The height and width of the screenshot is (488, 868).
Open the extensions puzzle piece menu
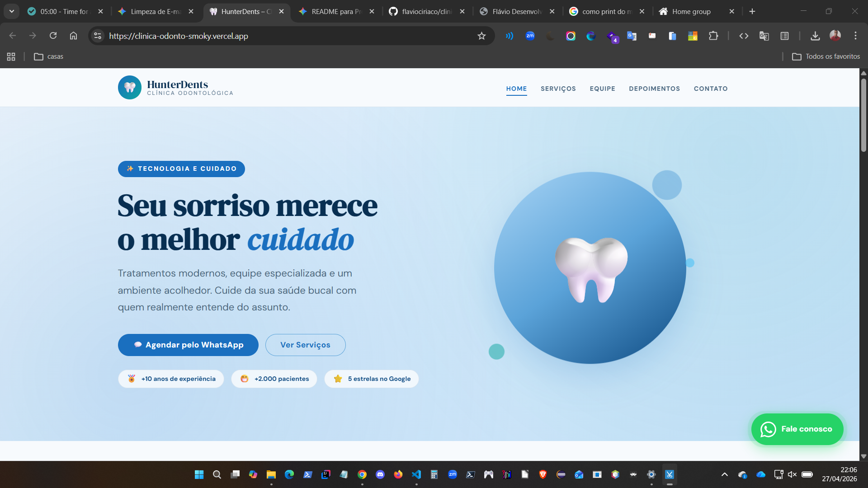[713, 36]
